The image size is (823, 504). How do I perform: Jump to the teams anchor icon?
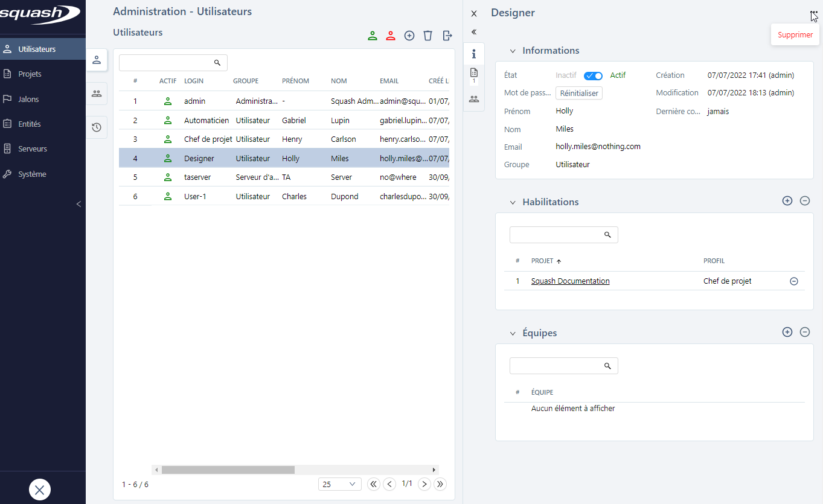[x=474, y=98]
